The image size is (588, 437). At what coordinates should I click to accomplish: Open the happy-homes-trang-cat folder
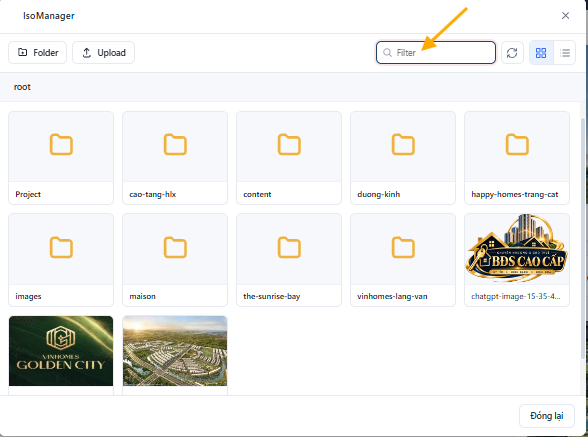coord(517,158)
